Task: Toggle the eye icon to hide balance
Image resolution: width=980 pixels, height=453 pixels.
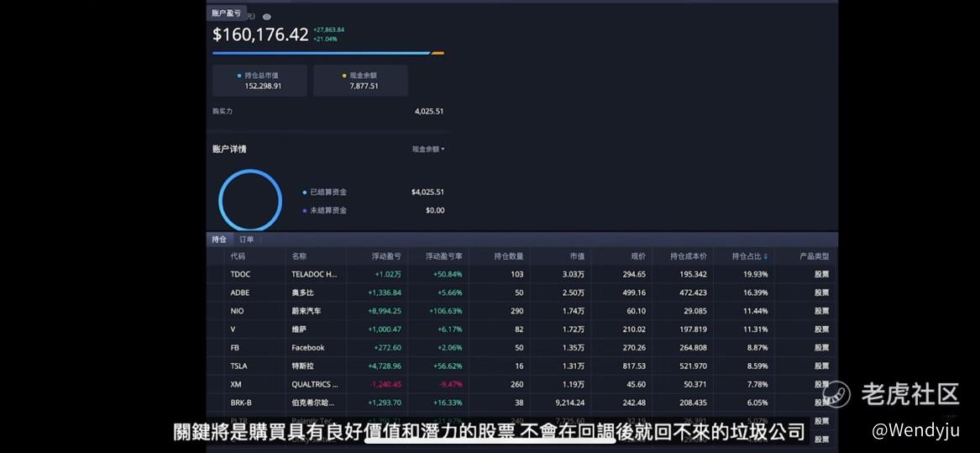Action: [x=267, y=17]
